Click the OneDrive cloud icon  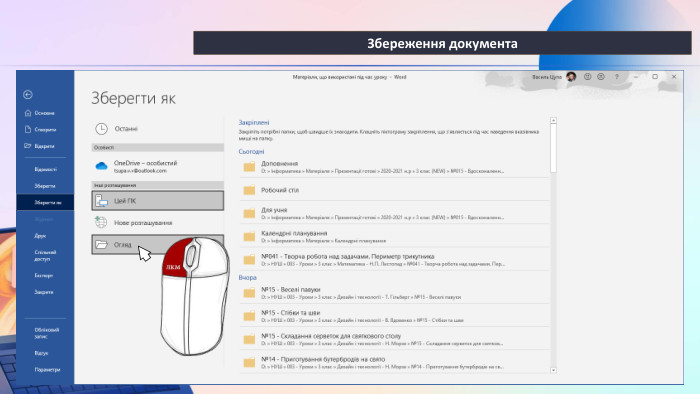coord(101,166)
